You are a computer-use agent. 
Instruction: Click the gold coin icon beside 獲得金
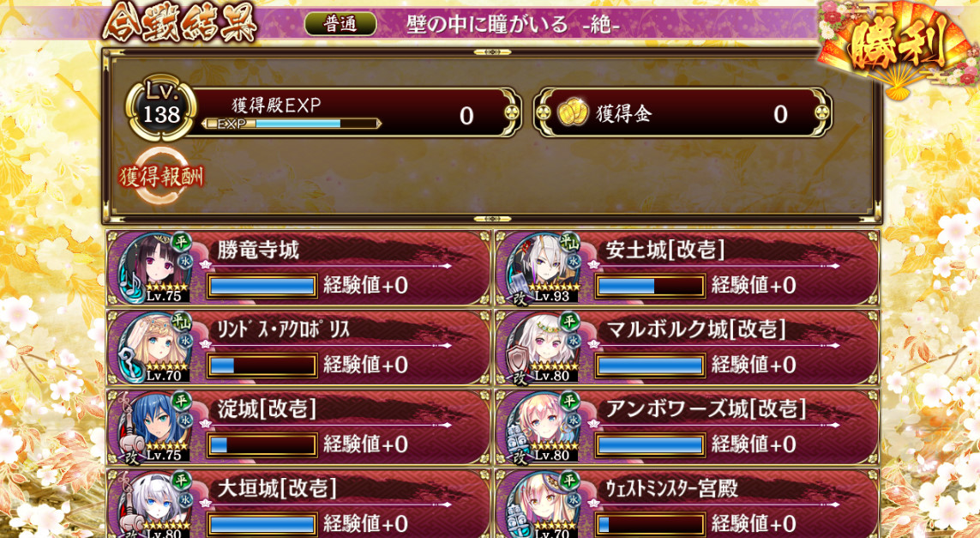tap(573, 113)
